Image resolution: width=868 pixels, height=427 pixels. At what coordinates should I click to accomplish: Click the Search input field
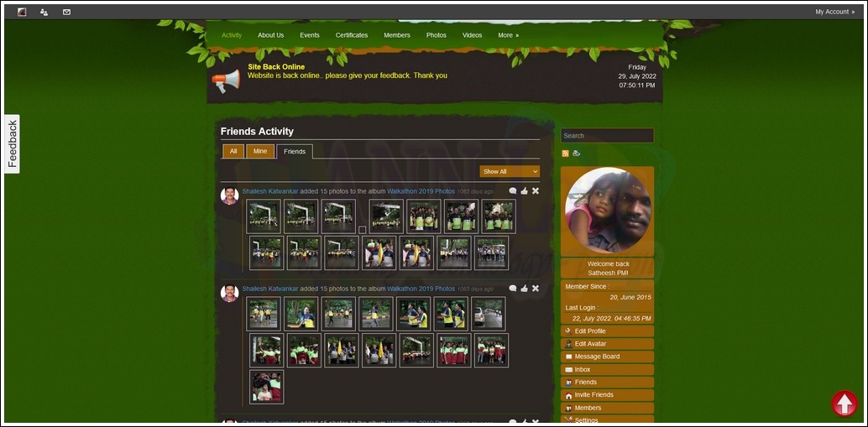click(x=607, y=135)
